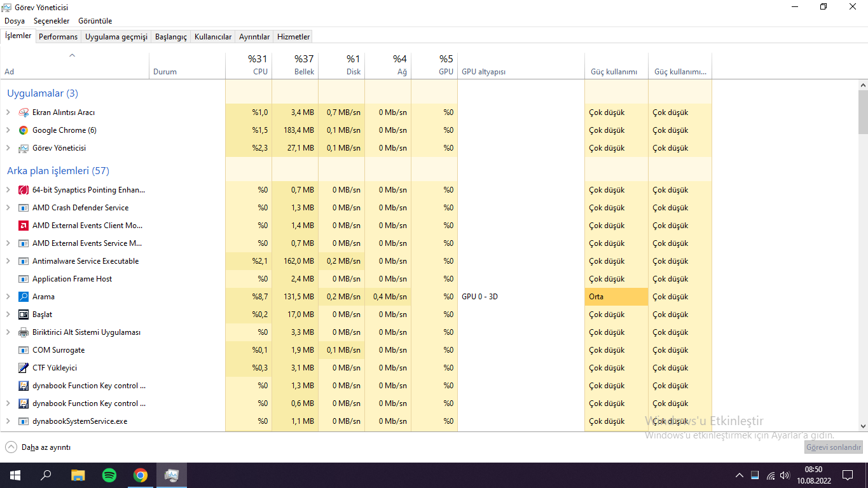Image resolution: width=868 pixels, height=488 pixels.
Task: Sort processes by the Bellek column
Action: tap(295, 65)
